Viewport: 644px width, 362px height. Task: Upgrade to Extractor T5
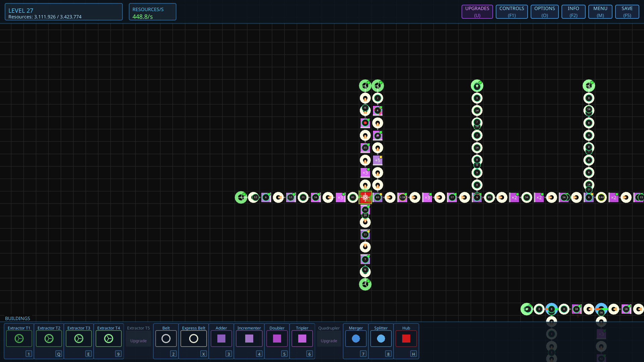[x=138, y=341]
